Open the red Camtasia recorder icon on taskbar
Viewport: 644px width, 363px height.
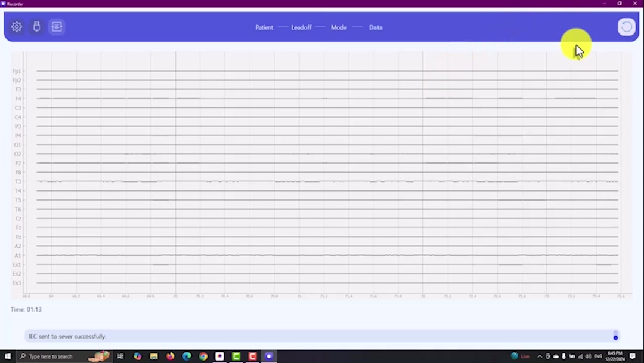pyautogui.click(x=252, y=356)
